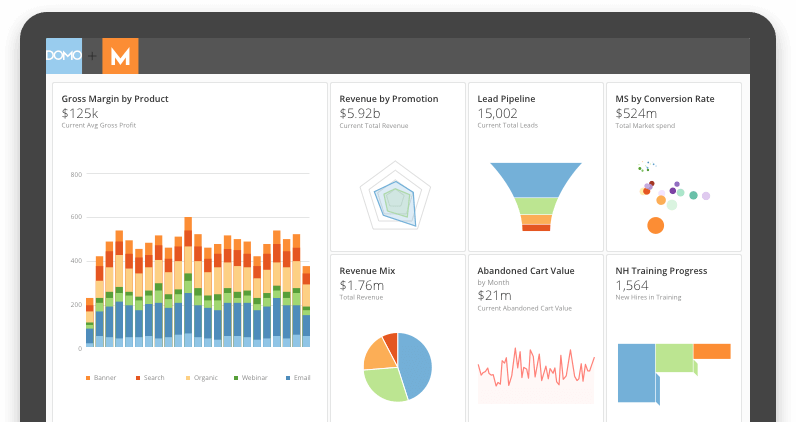
Task: Select the large orange bubble in MS by Conversion Rate
Action: (655, 225)
